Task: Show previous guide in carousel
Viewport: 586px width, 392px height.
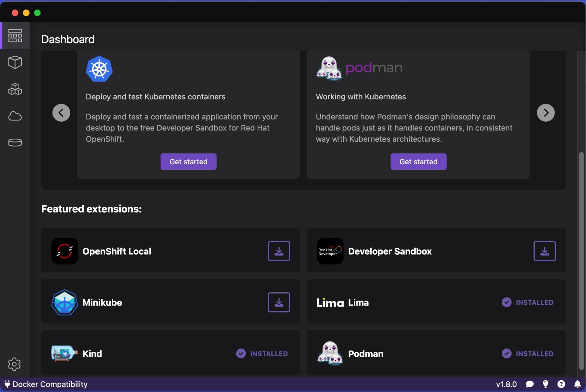Action: point(61,113)
